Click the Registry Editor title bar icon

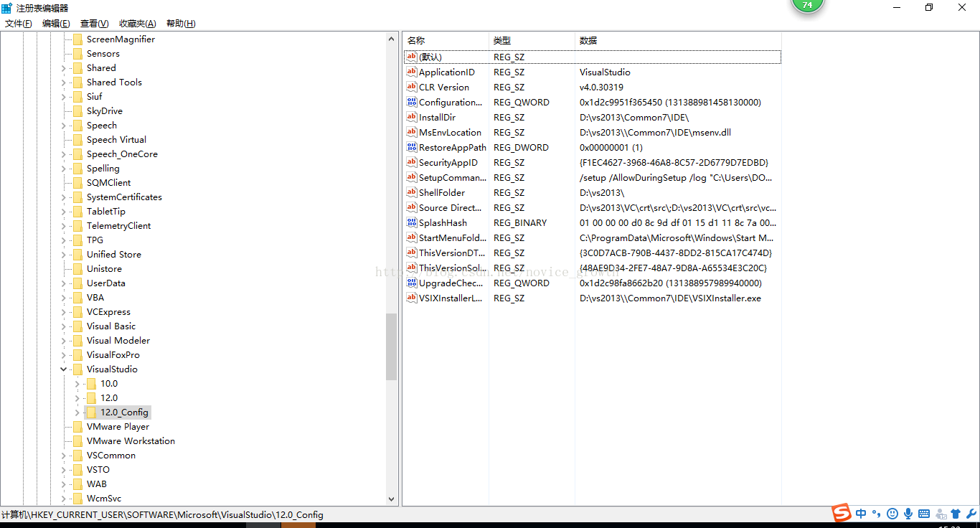[7, 8]
